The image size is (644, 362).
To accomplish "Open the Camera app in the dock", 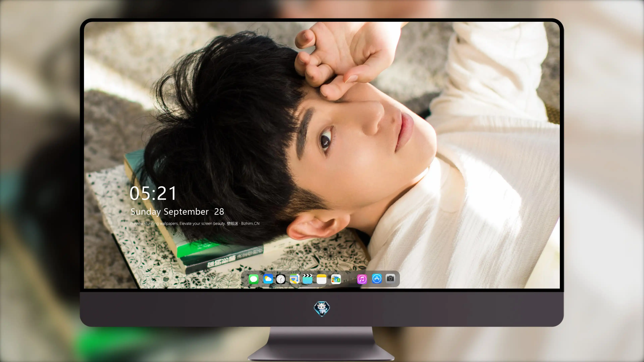I will point(390,278).
